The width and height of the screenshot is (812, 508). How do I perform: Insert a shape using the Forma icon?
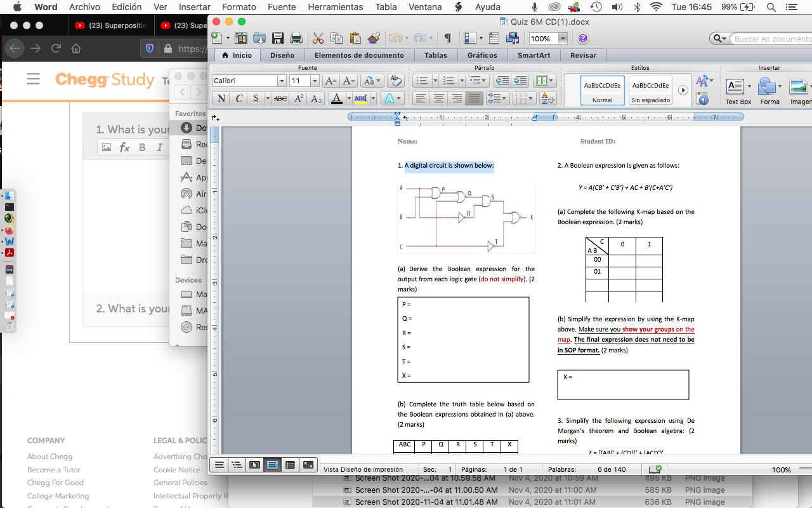769,90
